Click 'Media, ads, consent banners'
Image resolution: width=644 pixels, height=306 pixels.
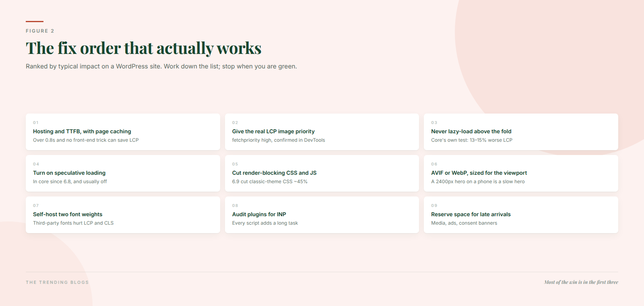(x=464, y=223)
